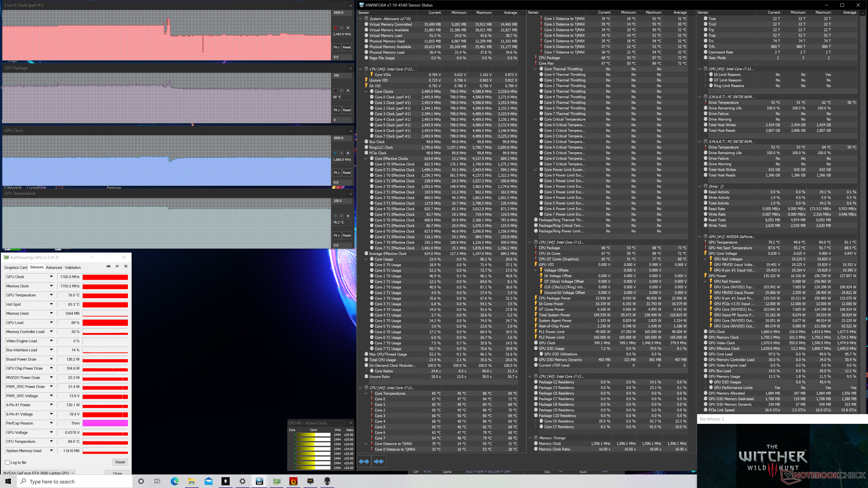Image resolution: width=868 pixels, height=488 pixels.
Task: Switch to Advanced tab in GPU-Z
Action: [x=54, y=267]
